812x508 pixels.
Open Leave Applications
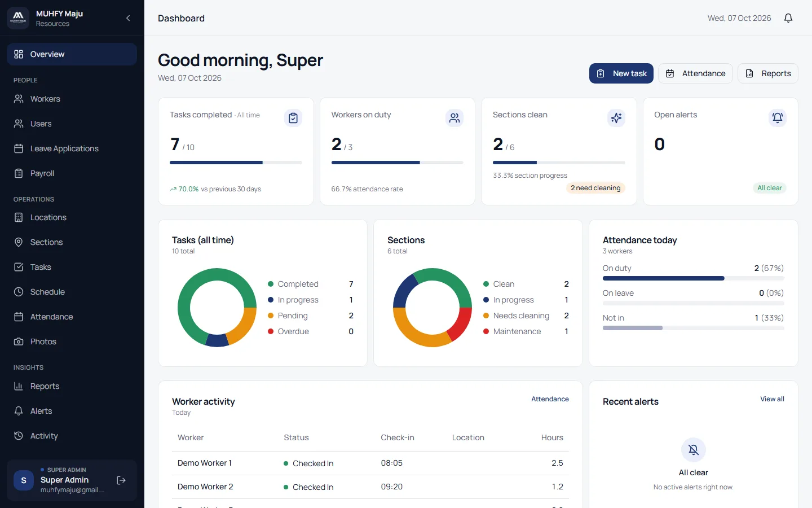point(72,148)
